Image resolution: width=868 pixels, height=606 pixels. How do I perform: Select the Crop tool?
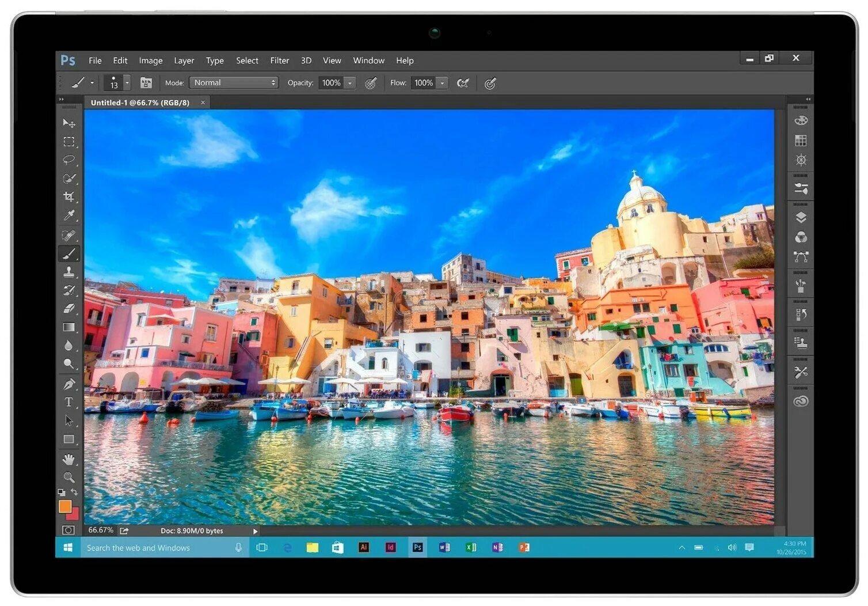coord(69,196)
